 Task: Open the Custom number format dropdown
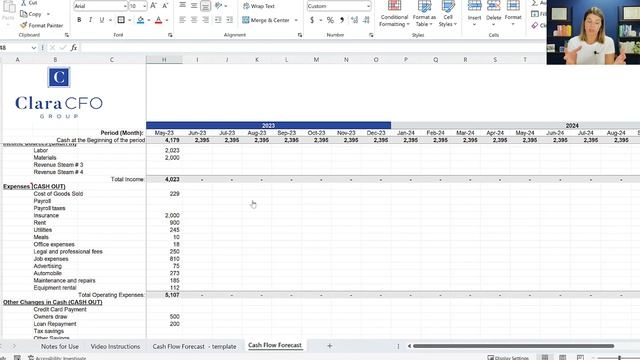pos(368,6)
